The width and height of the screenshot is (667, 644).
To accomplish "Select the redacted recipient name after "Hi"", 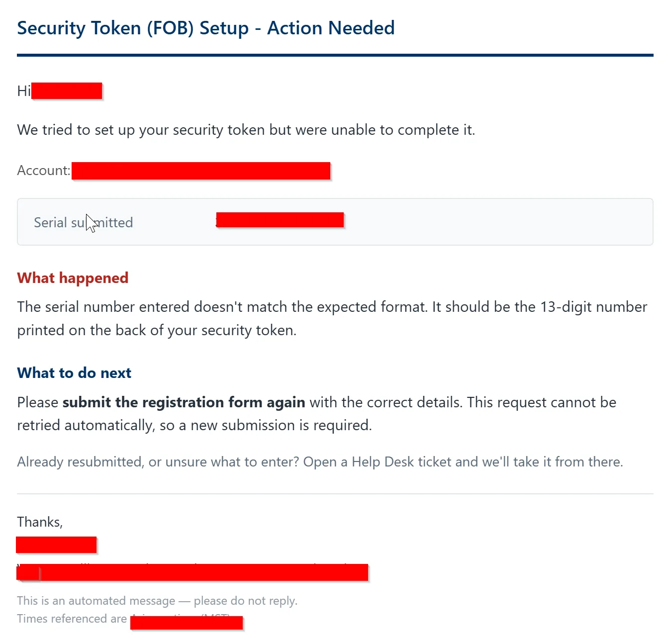I will 67,91.
